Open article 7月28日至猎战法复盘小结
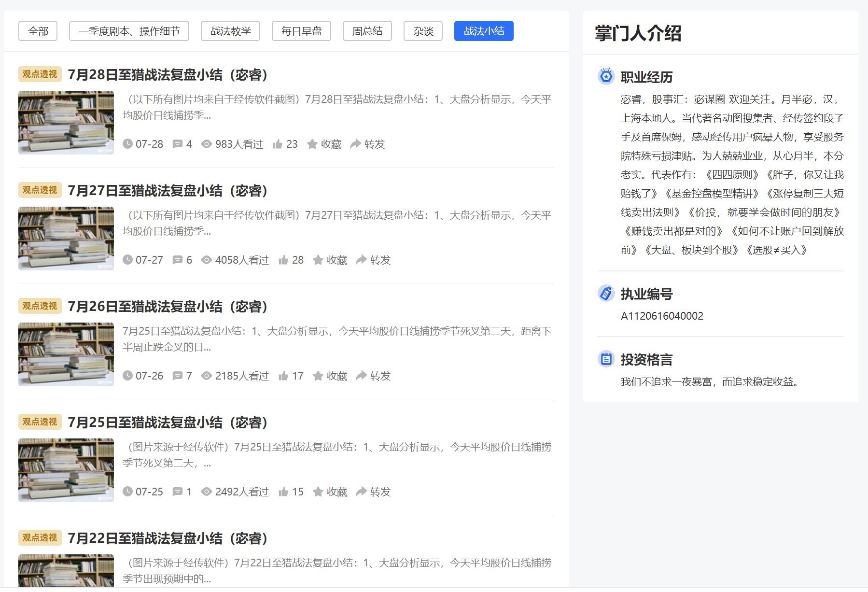 168,75
